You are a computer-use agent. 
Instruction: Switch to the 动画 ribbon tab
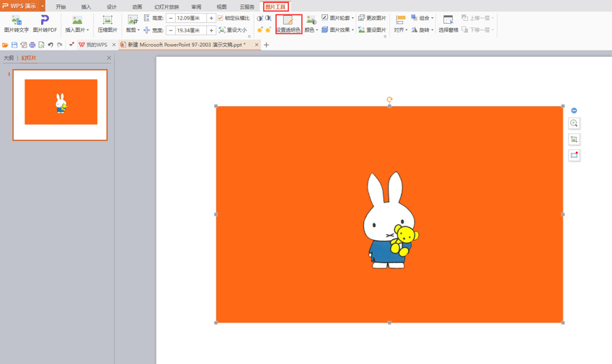pyautogui.click(x=137, y=6)
